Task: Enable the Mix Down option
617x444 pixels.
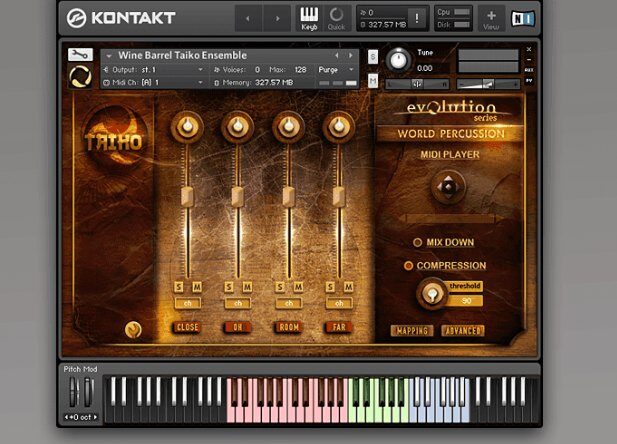Action: (418, 243)
